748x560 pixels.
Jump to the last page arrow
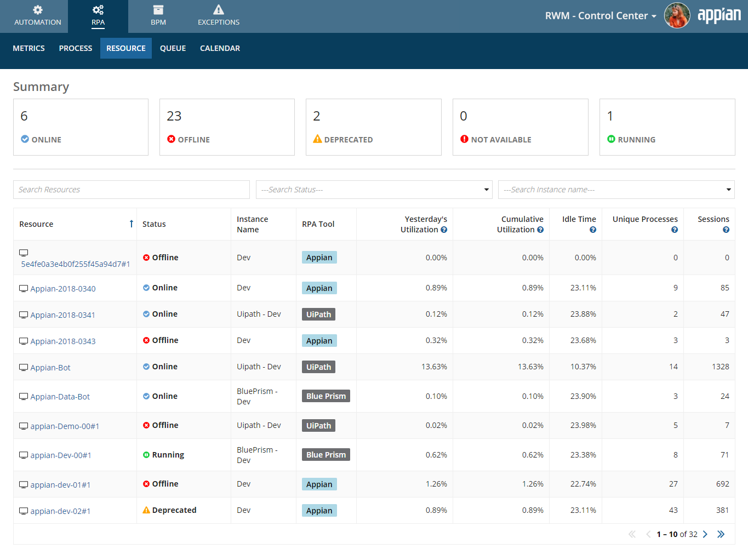[x=721, y=534]
